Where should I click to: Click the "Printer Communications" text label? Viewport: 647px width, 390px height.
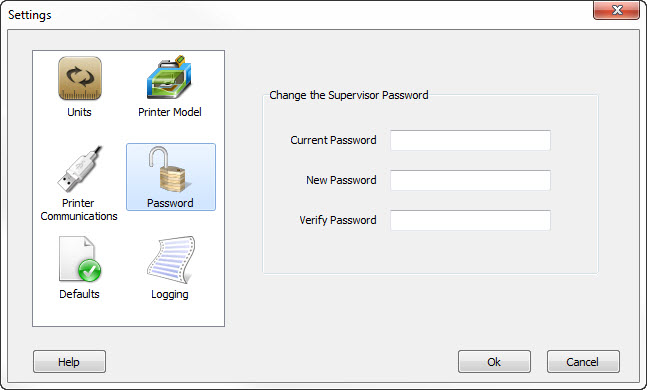coord(79,210)
